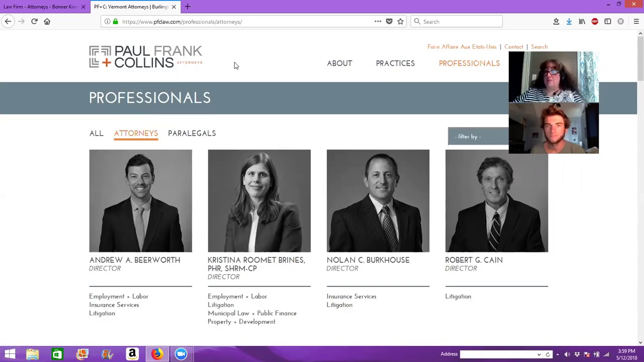The image size is (644, 362).
Task: Toggle the browser sidebar
Action: coord(608,22)
